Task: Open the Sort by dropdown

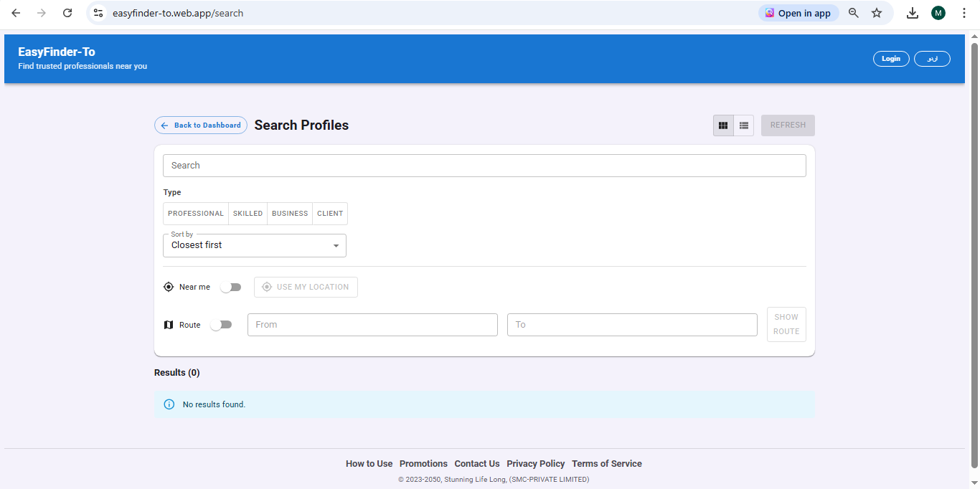Action: point(255,245)
